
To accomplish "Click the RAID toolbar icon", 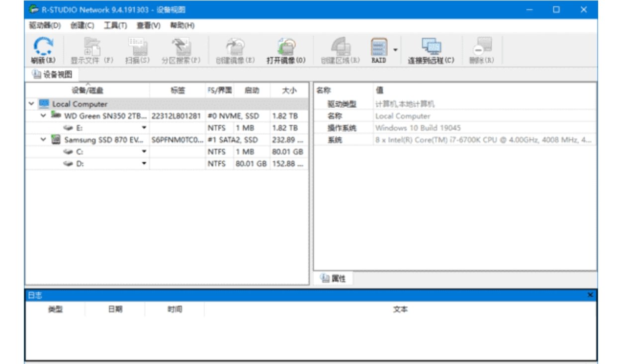I will (379, 46).
